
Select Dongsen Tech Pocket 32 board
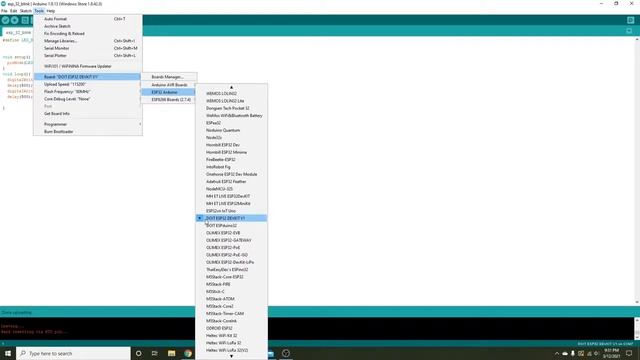[x=231, y=108]
